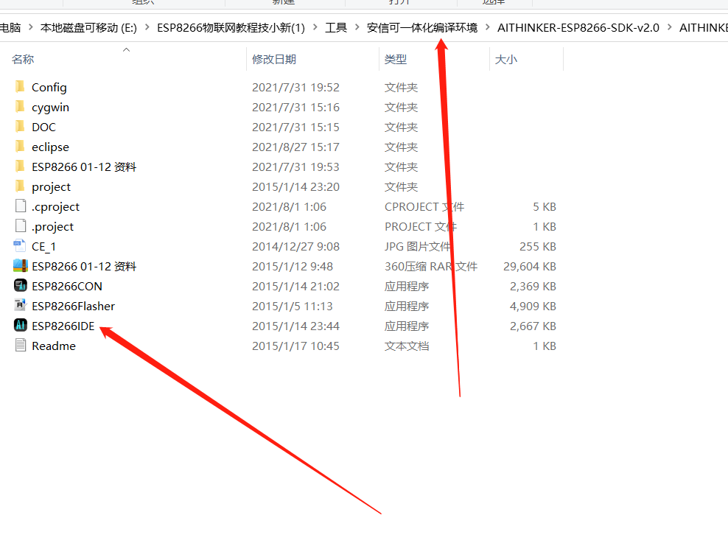Screen dimensions: 728x560
Task: Select the ESP8266IDE file name
Action: pos(63,326)
